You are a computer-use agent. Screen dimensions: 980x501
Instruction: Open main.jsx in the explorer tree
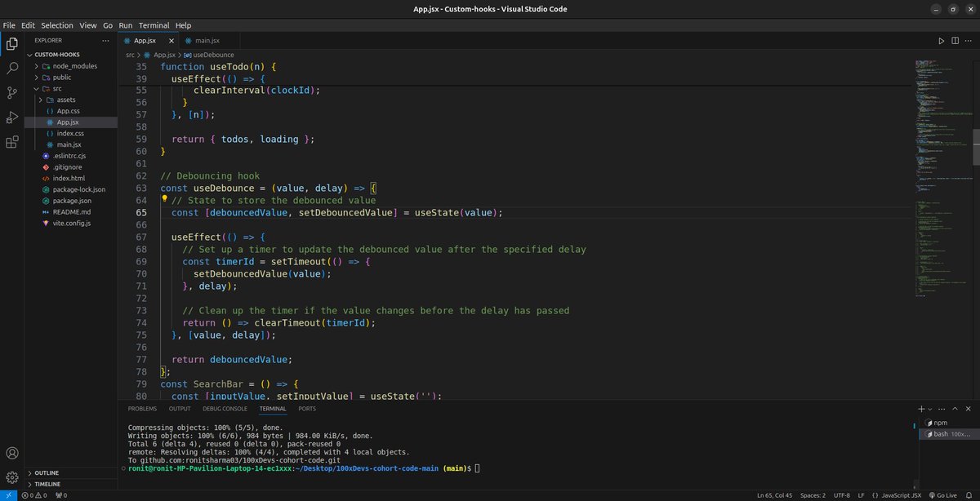(69, 144)
